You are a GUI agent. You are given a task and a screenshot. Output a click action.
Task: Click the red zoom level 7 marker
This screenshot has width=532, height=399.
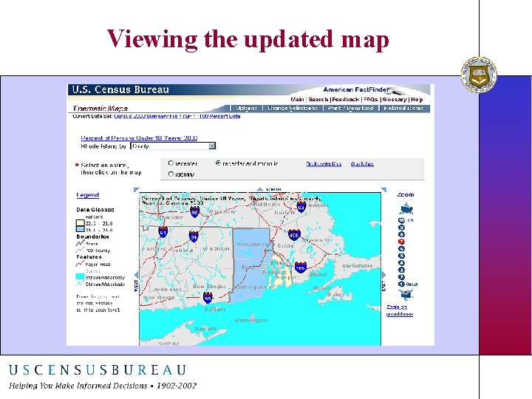[x=401, y=242]
